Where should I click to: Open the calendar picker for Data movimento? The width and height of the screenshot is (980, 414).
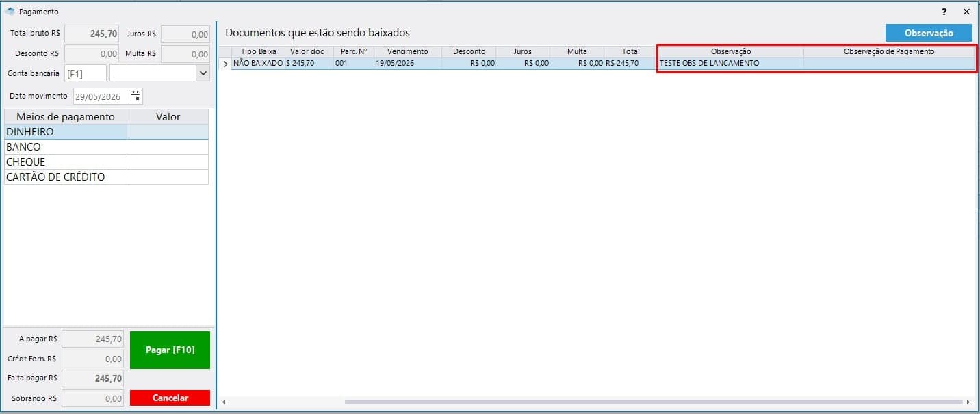click(x=136, y=96)
